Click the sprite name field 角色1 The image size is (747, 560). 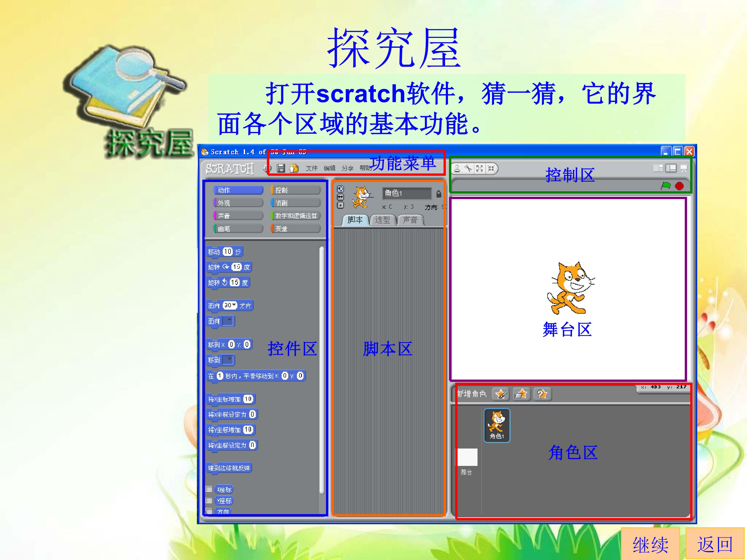point(407,193)
